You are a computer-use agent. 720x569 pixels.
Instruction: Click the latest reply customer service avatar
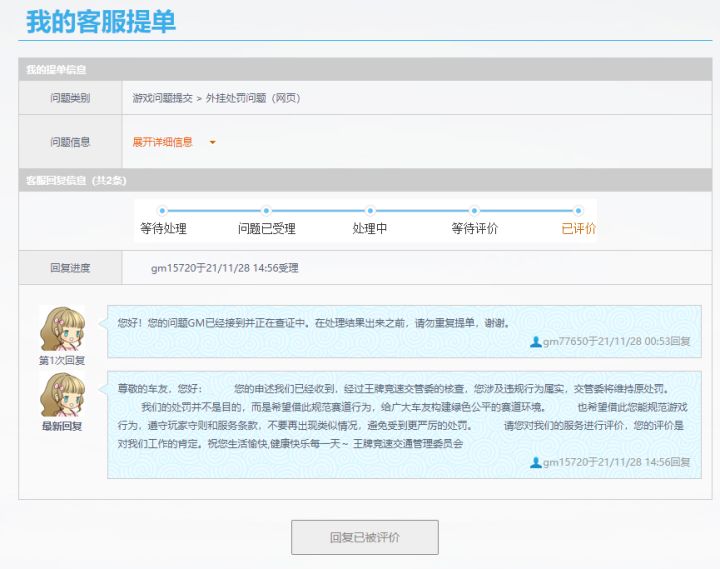pyautogui.click(x=62, y=394)
